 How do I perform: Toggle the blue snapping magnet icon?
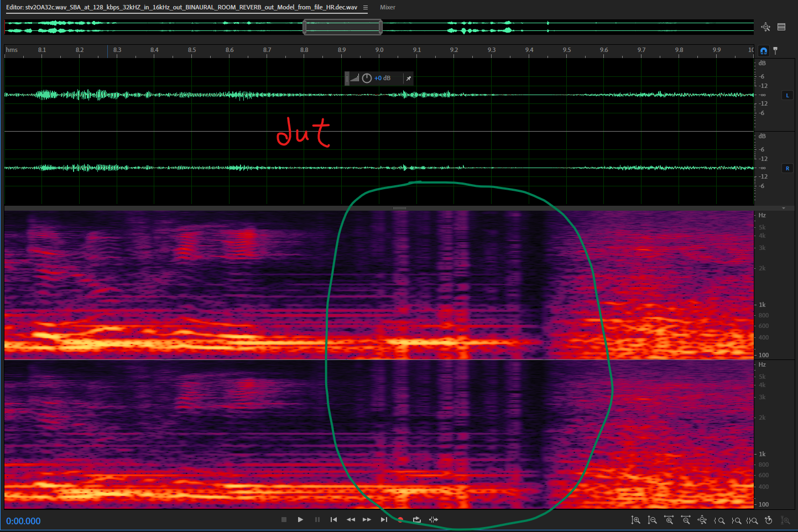[x=764, y=51]
